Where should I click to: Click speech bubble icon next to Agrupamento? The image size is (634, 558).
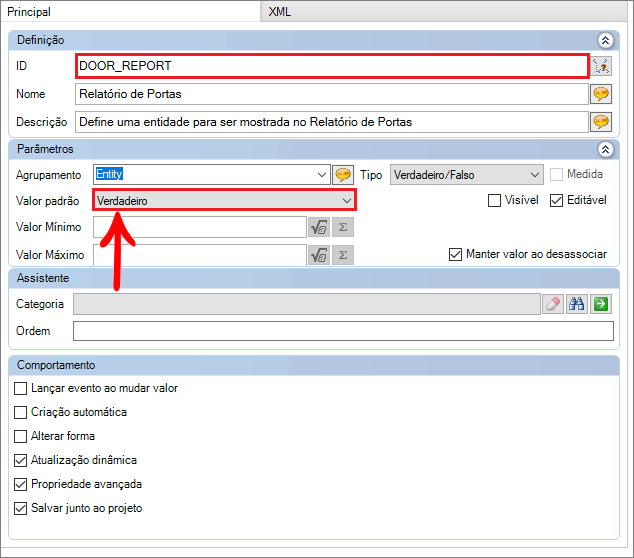(343, 175)
